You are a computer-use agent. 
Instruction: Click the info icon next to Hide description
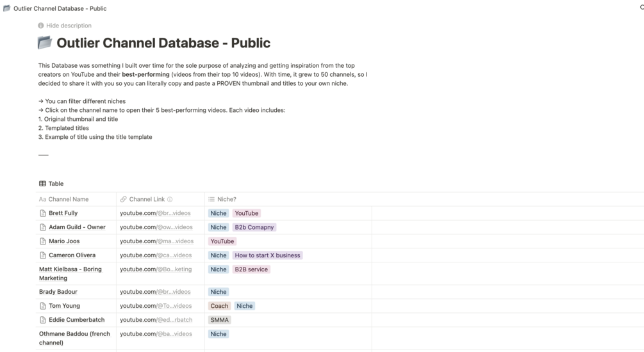pyautogui.click(x=41, y=26)
